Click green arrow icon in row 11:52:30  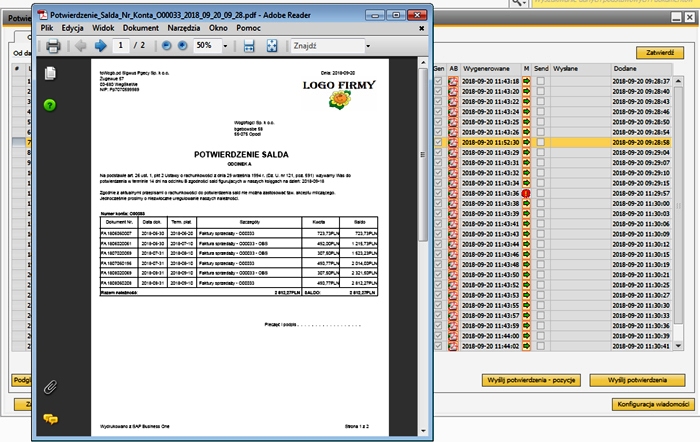tap(526, 142)
